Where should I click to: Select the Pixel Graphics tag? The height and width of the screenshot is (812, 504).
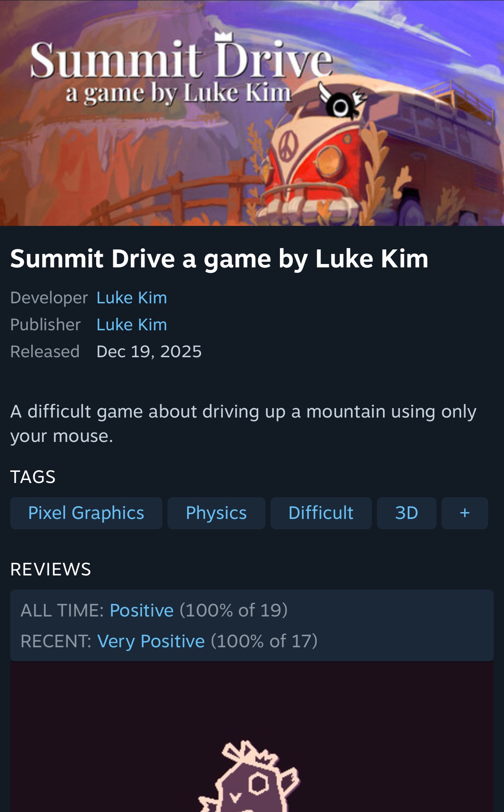(x=86, y=513)
